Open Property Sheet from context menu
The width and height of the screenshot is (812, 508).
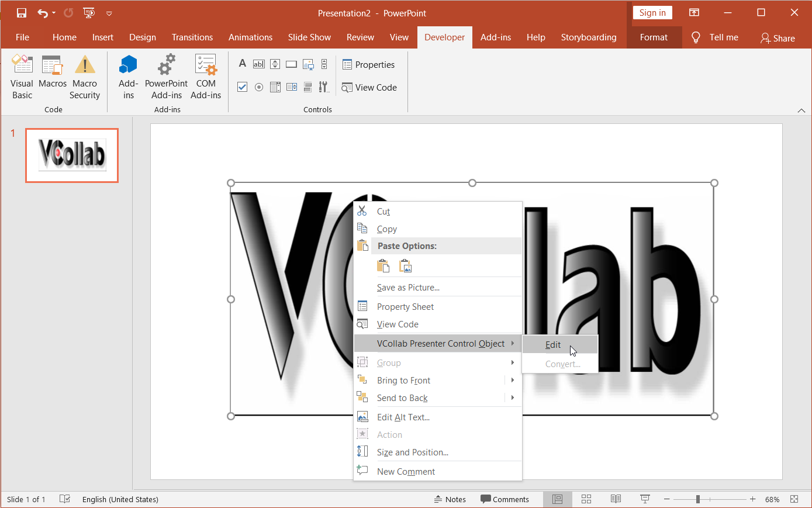(438, 306)
